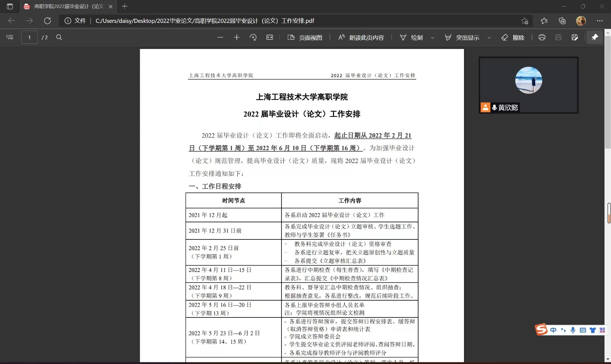View file info icon next to 文件
This screenshot has width=611, height=364.
coord(68,21)
